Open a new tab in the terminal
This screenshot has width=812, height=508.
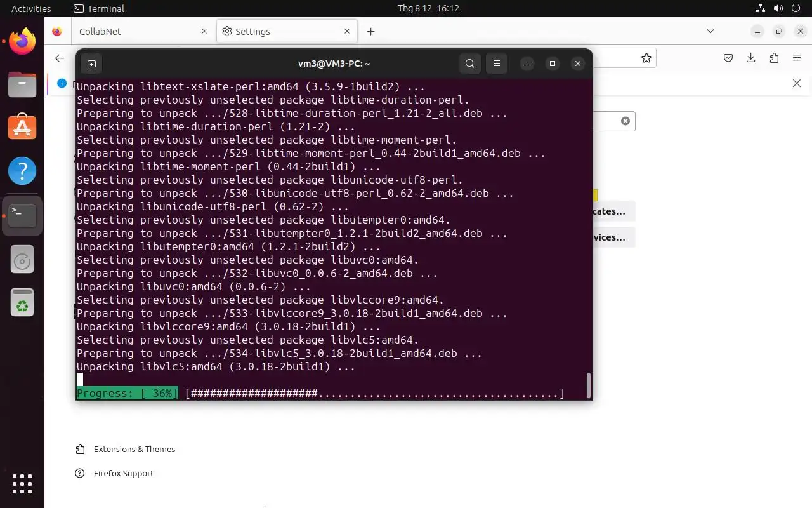pyautogui.click(x=91, y=63)
